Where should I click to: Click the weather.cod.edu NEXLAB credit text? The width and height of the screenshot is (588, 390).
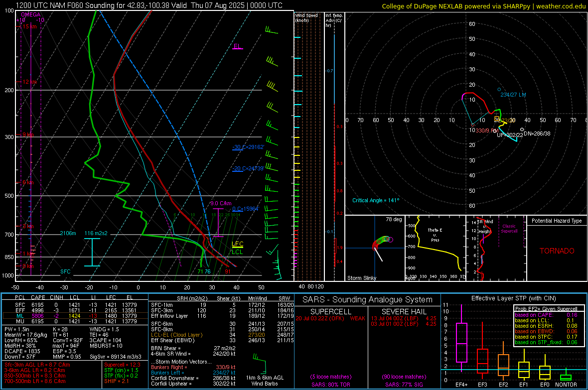(483, 6)
